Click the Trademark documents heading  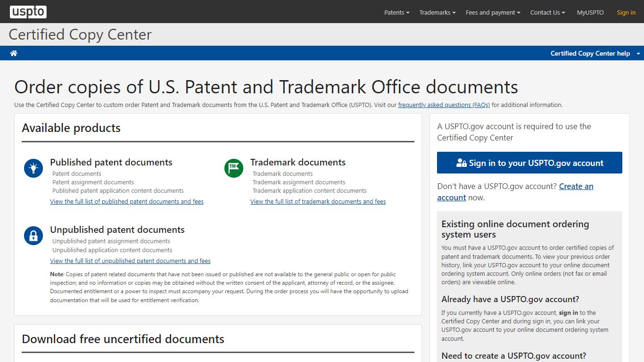point(298,162)
